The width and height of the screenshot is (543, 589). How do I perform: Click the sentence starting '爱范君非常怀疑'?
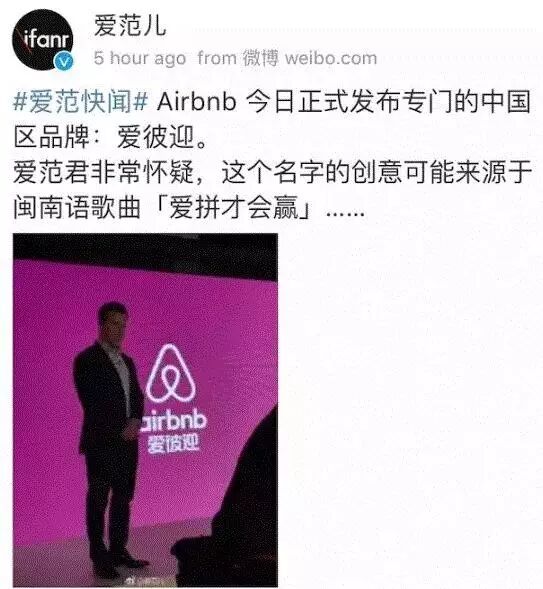pyautogui.click(x=272, y=190)
